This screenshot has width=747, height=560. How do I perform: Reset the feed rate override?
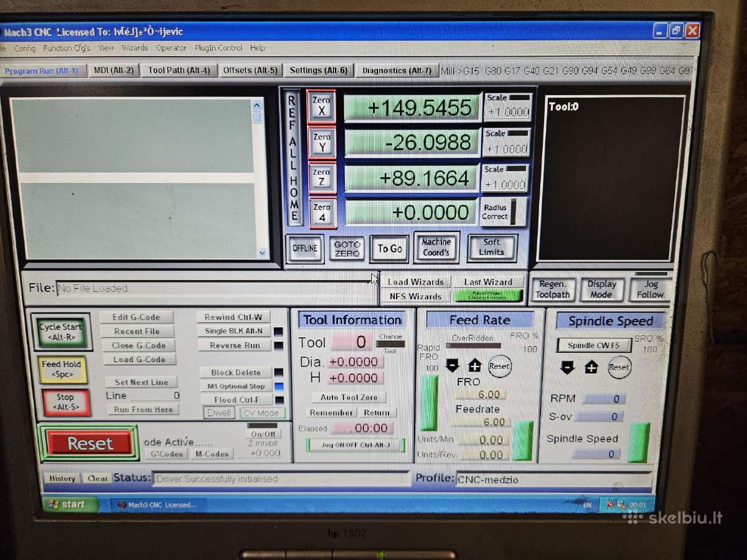499,366
